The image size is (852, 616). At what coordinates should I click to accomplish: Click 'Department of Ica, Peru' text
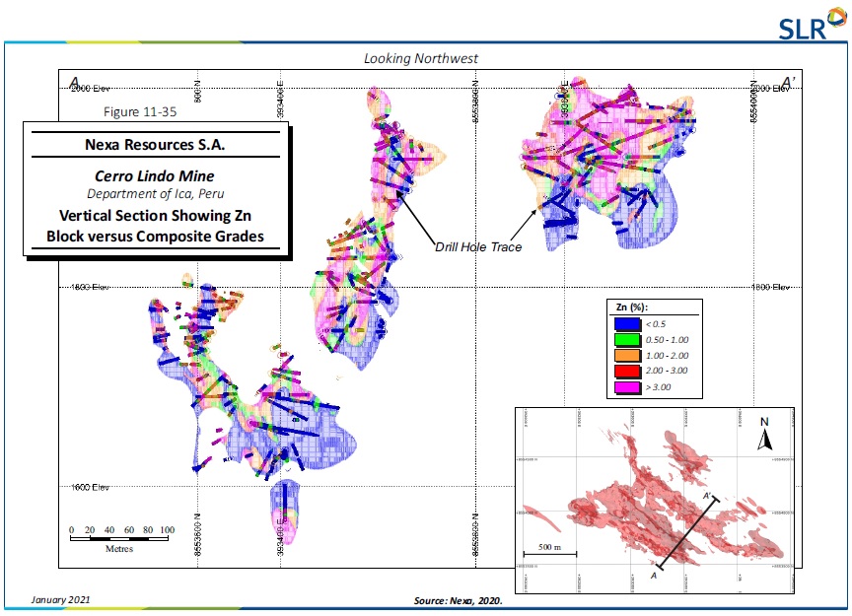[x=156, y=194]
